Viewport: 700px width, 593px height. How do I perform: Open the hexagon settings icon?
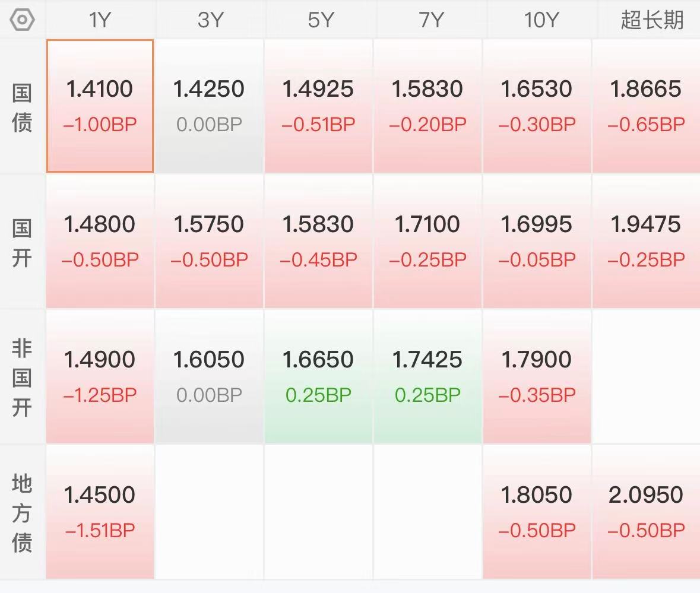click(22, 20)
